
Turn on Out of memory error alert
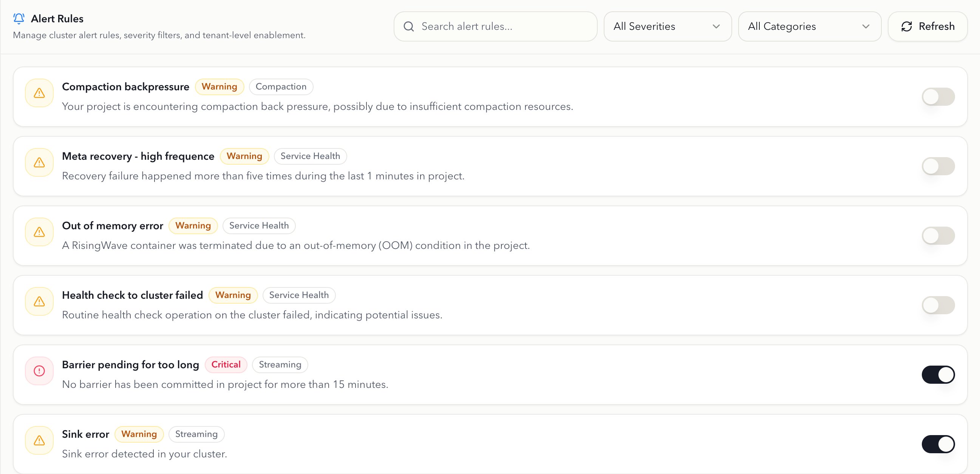(938, 236)
